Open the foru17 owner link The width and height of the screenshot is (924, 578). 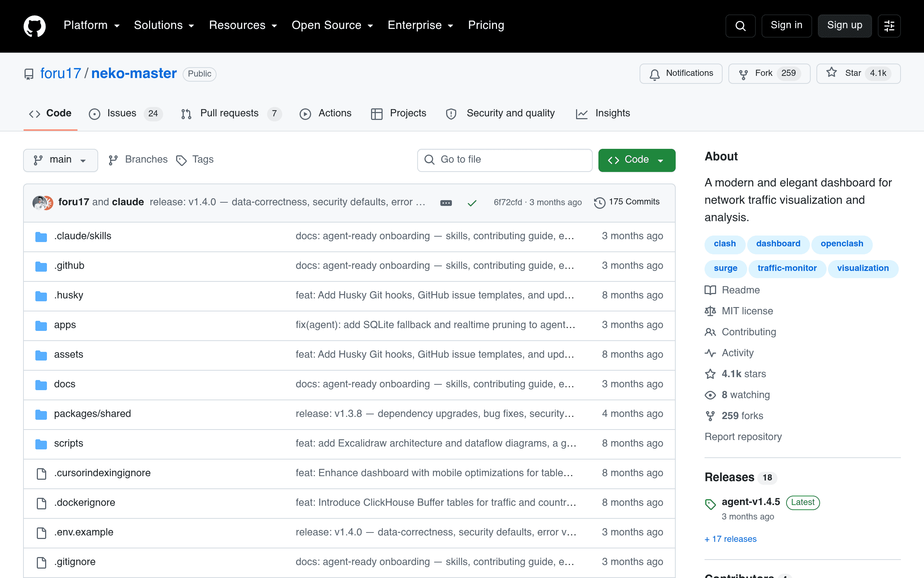(x=61, y=73)
